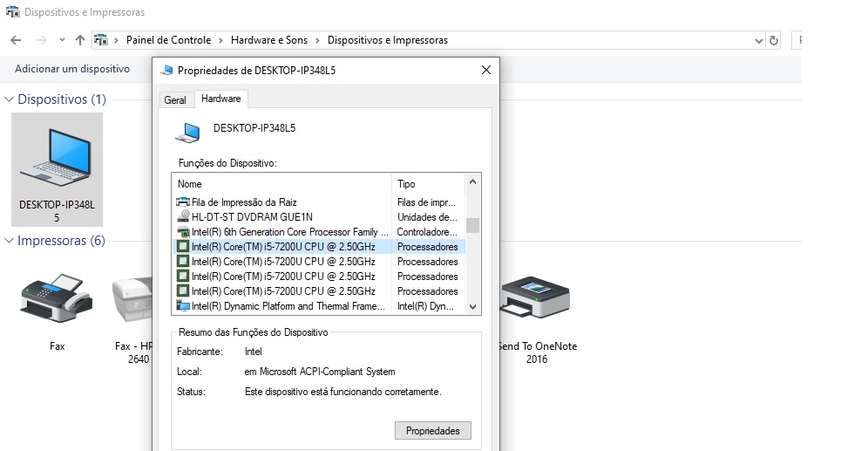868x451 pixels.
Task: Click the DESKTOP-IP348L5 computer icon in dialog
Action: [x=187, y=133]
